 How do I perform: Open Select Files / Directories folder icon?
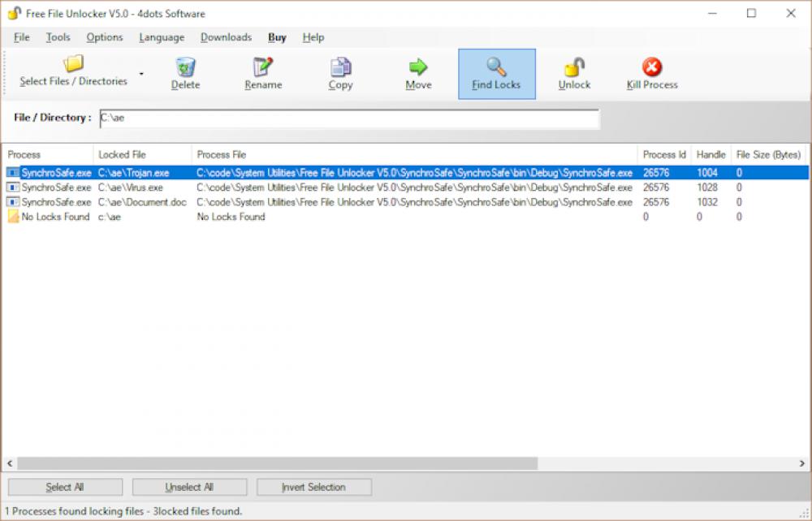[71, 65]
